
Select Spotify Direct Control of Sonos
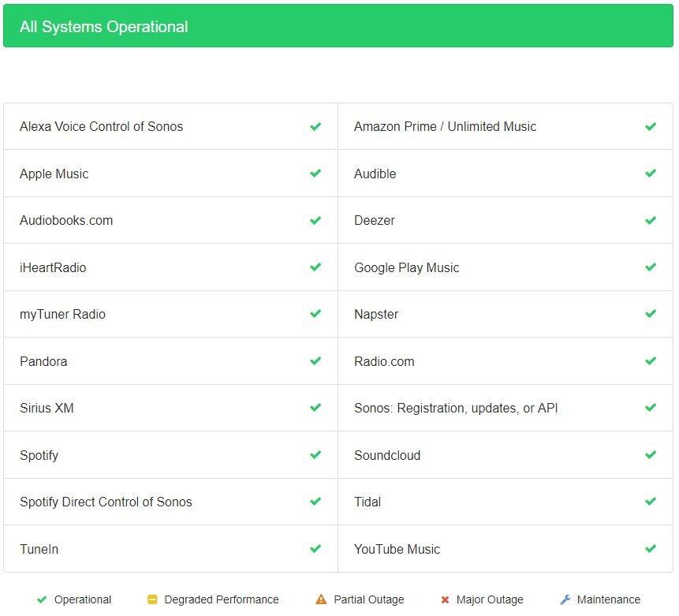pyautogui.click(x=106, y=502)
